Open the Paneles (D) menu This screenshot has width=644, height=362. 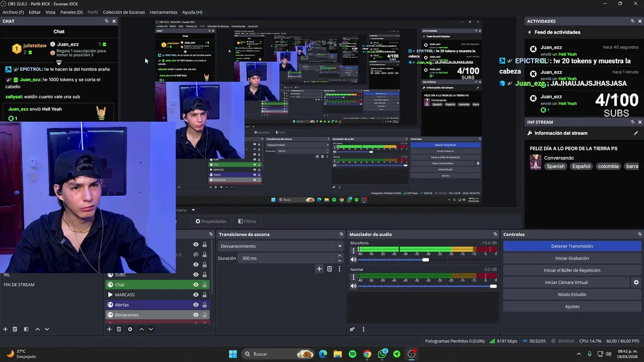(x=71, y=12)
